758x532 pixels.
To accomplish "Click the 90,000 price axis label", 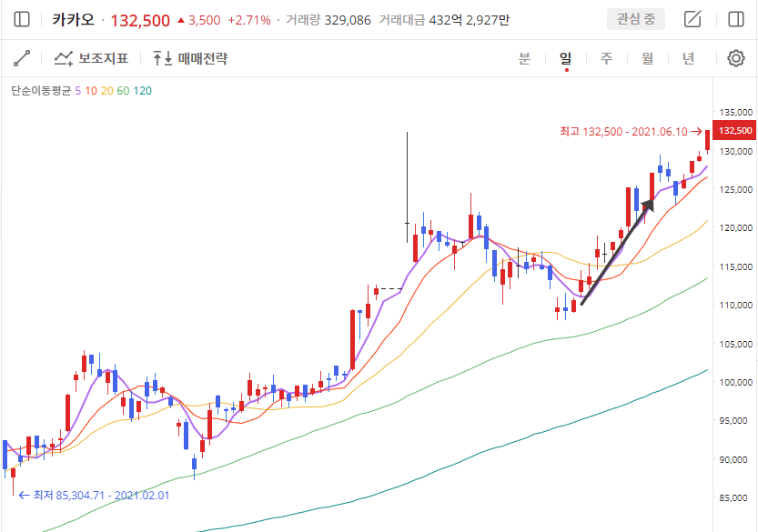I will [x=735, y=459].
